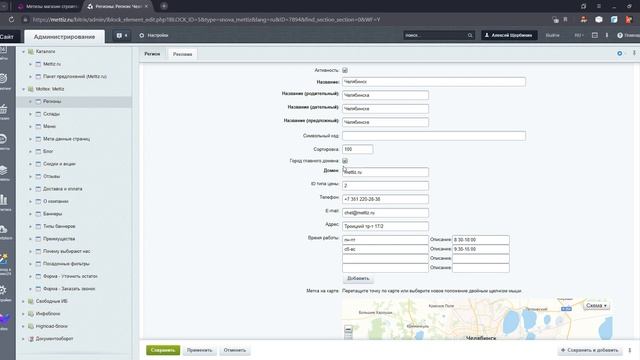Switch to the Регион tab
This screenshot has height=360, width=640.
coord(152,54)
